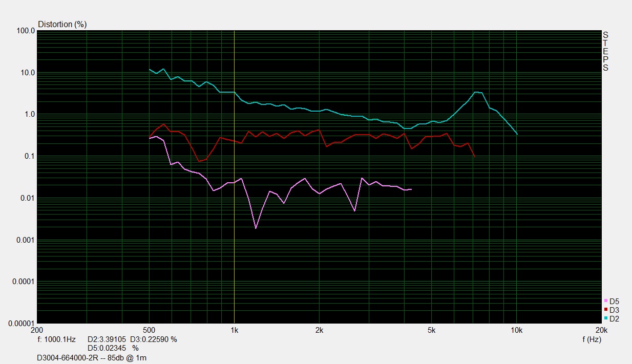Select the D3 legend label
The height and width of the screenshot is (364, 632).
click(x=614, y=310)
